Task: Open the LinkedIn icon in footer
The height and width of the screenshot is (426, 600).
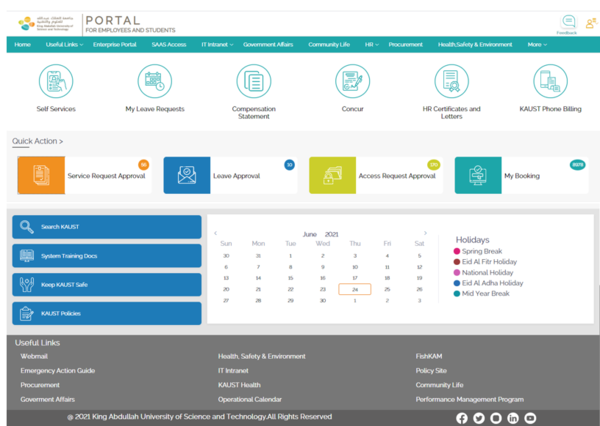Action: click(x=513, y=418)
